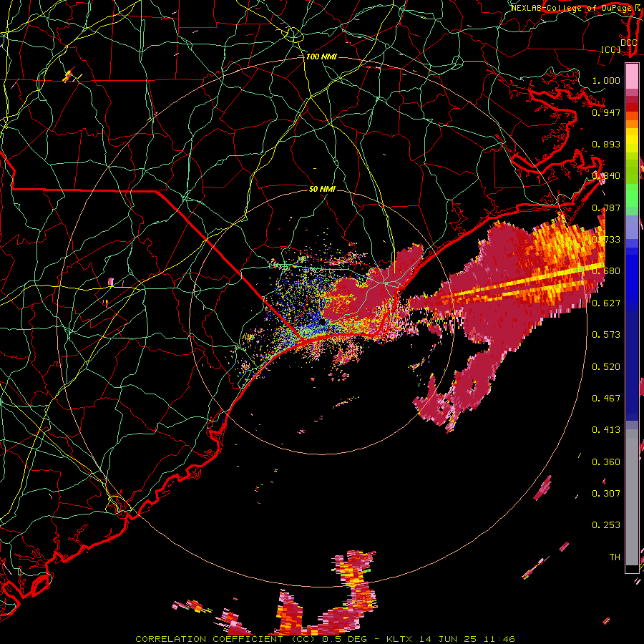Select the 100 NMI range ring label
644x644 pixels.
coord(321,57)
